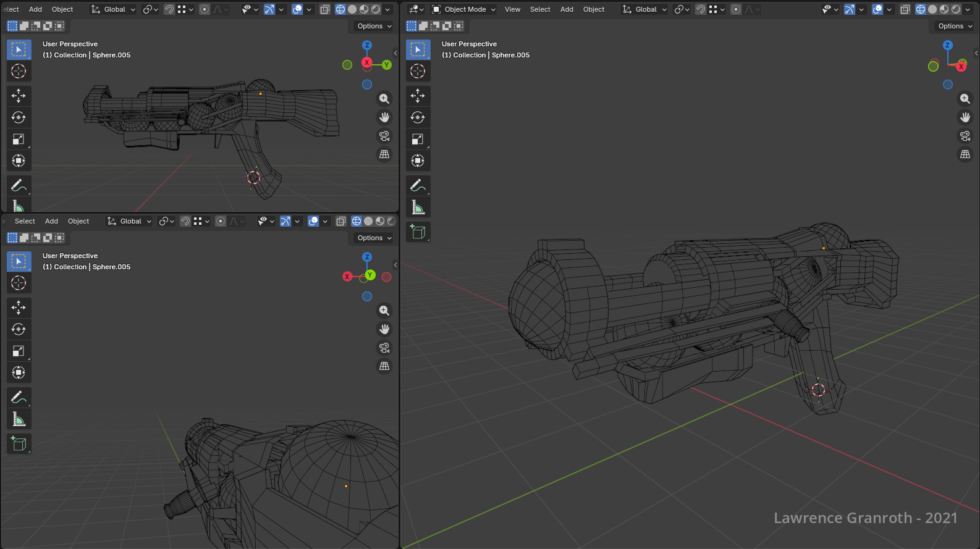Toggle proportional editing in the top-left viewport header
The width and height of the screenshot is (980, 549).
(205, 9)
